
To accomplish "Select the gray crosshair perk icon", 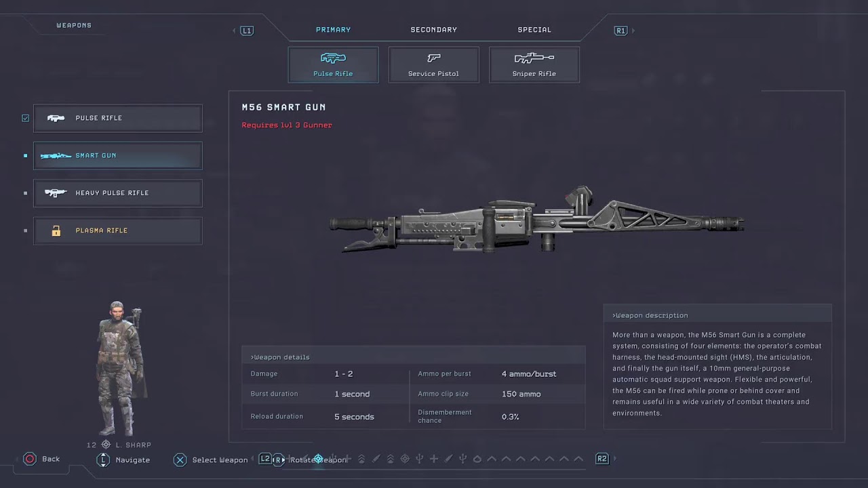I will 405,459.
